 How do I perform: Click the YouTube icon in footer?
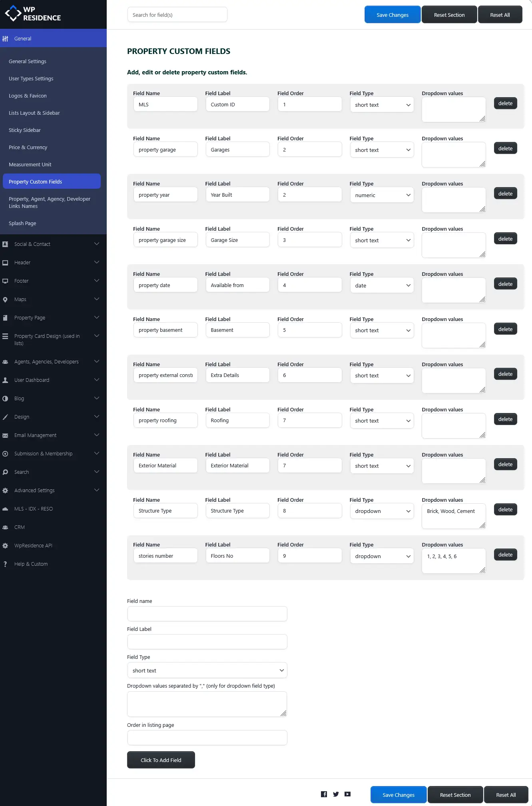(x=348, y=794)
